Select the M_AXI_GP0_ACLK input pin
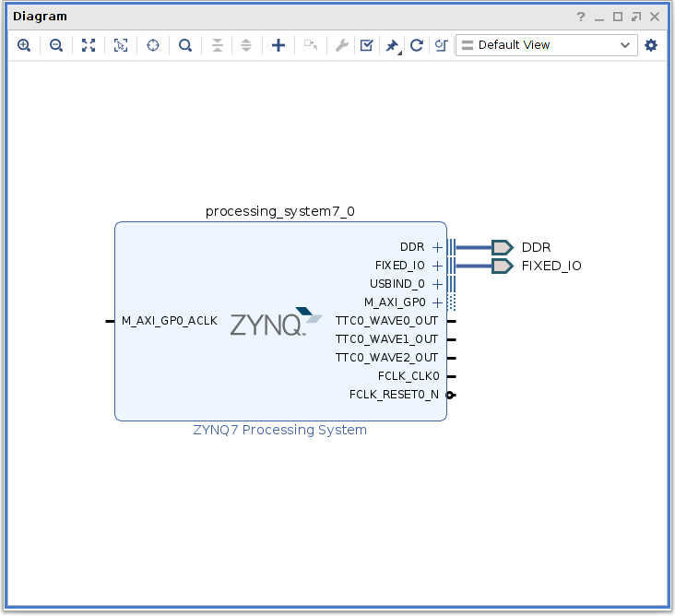 pos(110,321)
